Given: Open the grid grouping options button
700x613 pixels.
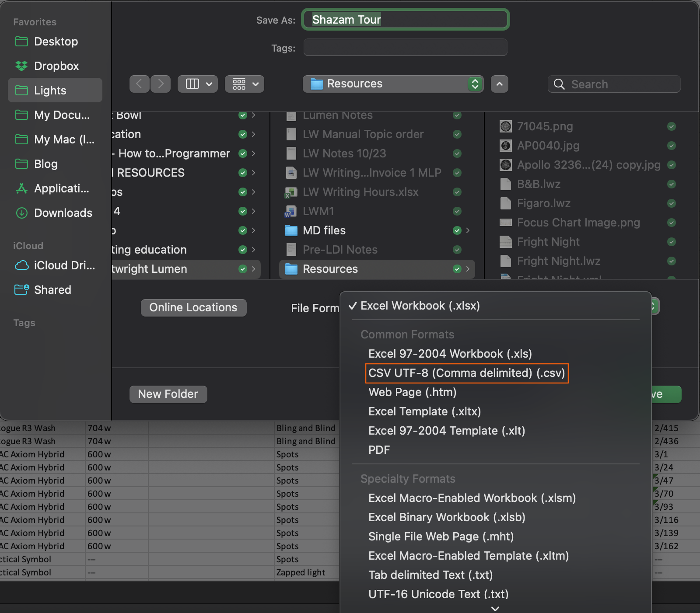Looking at the screenshot, I should (x=244, y=84).
